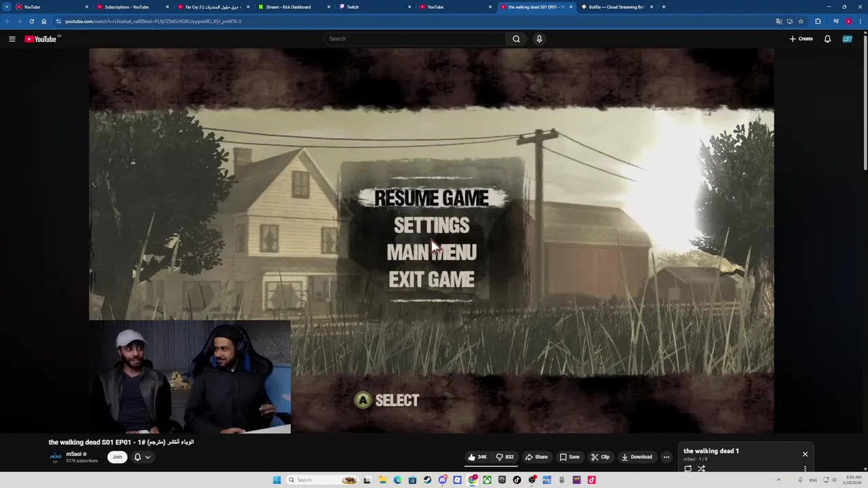Open browser extensions puzzle icon
The image size is (868, 488).
click(x=818, y=21)
